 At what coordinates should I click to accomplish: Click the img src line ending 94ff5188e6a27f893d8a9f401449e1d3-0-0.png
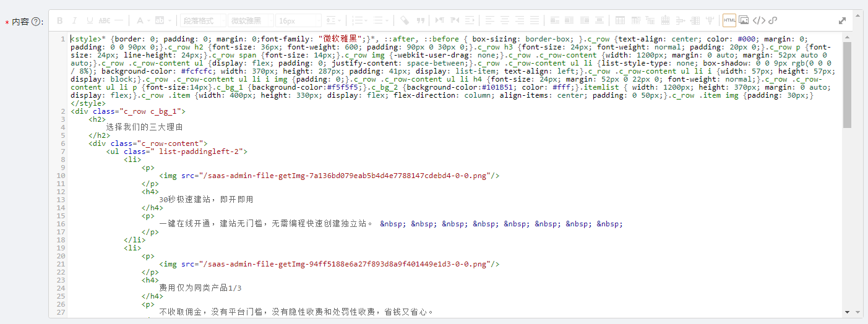[x=329, y=263]
